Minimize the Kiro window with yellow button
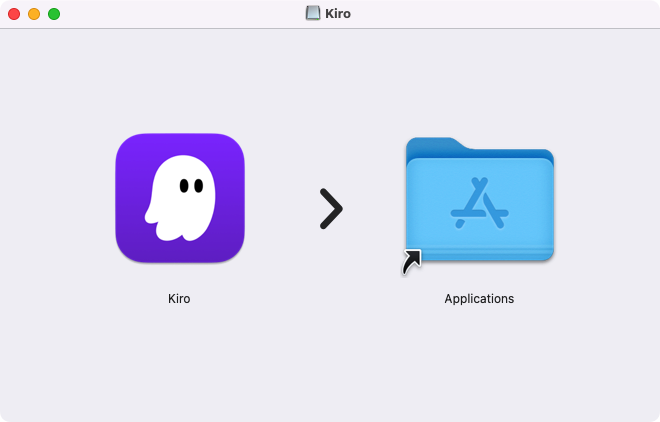 (34, 14)
